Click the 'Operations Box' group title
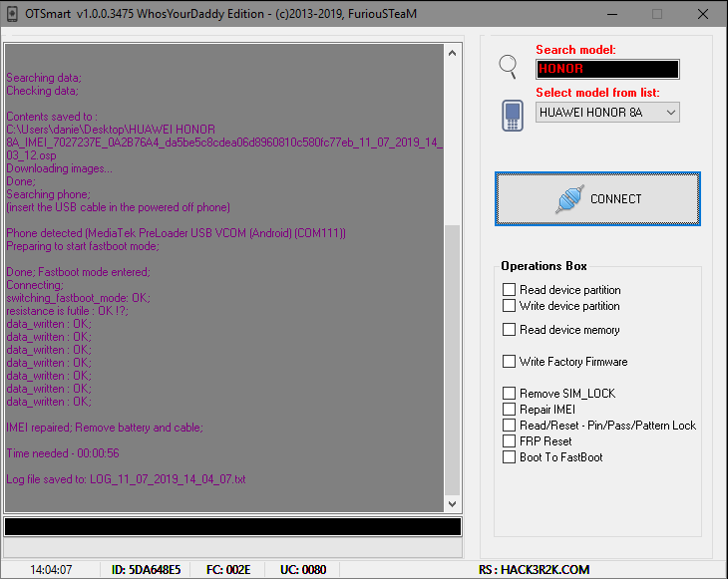 pos(544,266)
